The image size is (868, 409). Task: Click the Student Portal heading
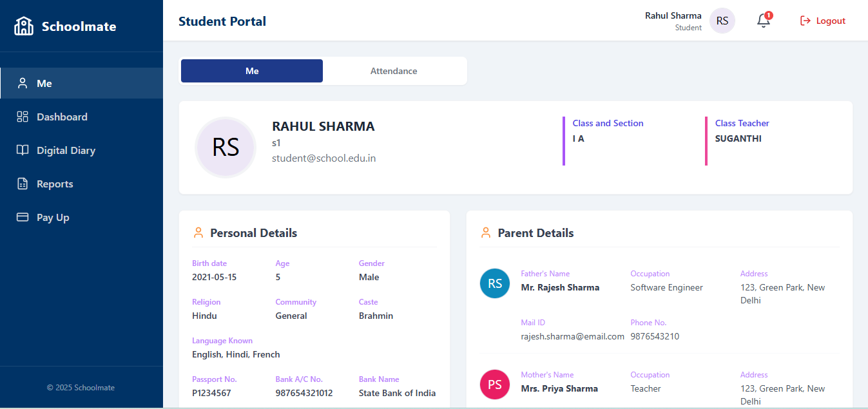pyautogui.click(x=222, y=21)
